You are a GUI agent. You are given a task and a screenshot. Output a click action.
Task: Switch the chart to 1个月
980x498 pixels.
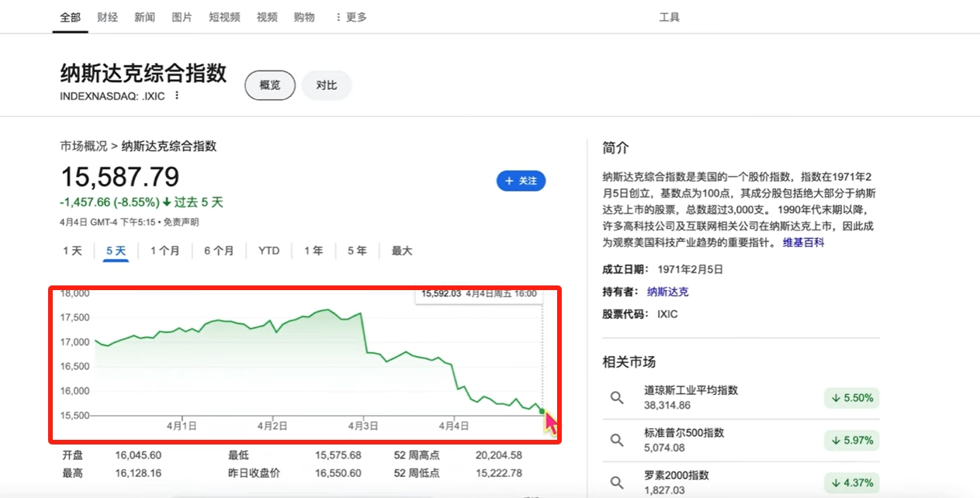(x=164, y=251)
